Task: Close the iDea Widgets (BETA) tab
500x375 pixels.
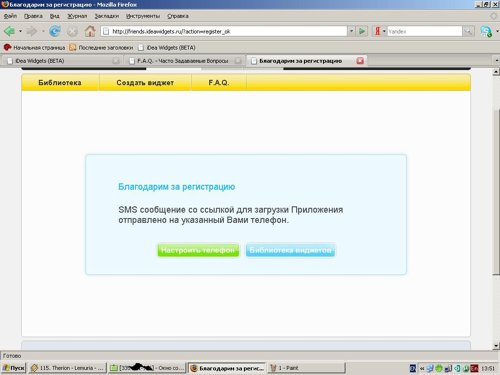Action: click(x=116, y=61)
